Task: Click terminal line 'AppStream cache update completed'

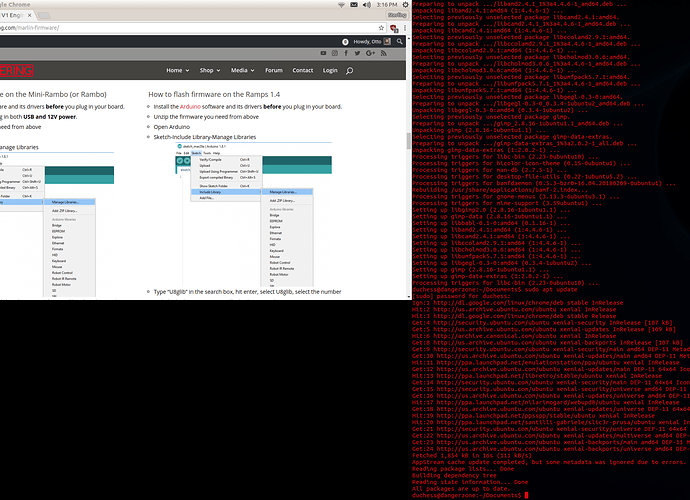Action: 549,462
